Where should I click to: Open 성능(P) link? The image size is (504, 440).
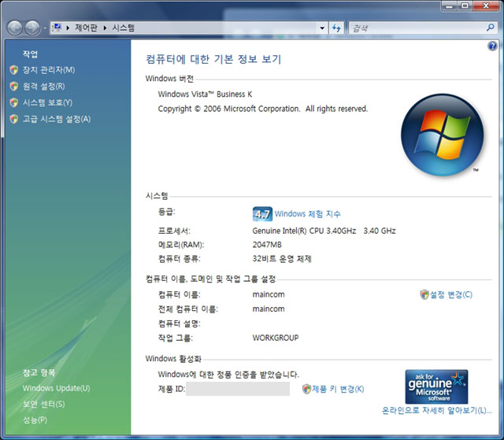(35, 420)
